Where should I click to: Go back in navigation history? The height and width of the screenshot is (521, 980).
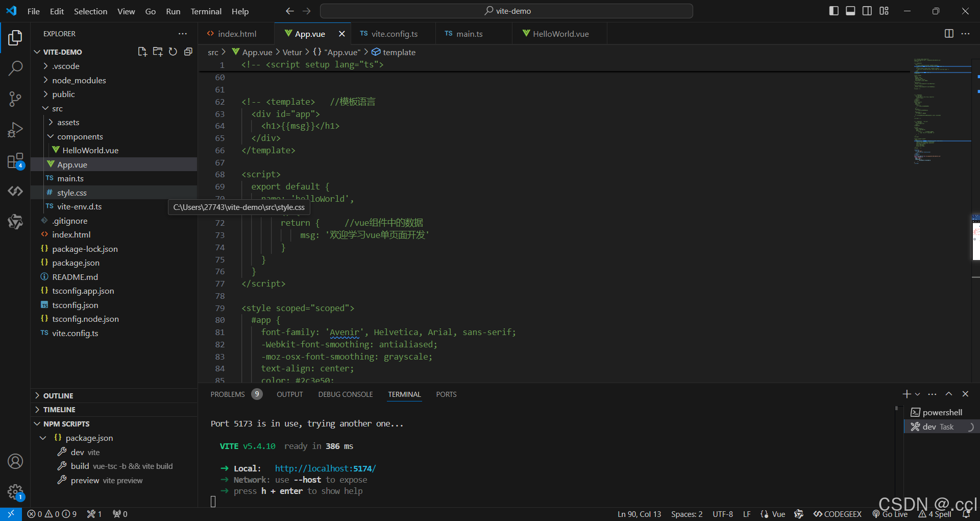[x=290, y=11]
